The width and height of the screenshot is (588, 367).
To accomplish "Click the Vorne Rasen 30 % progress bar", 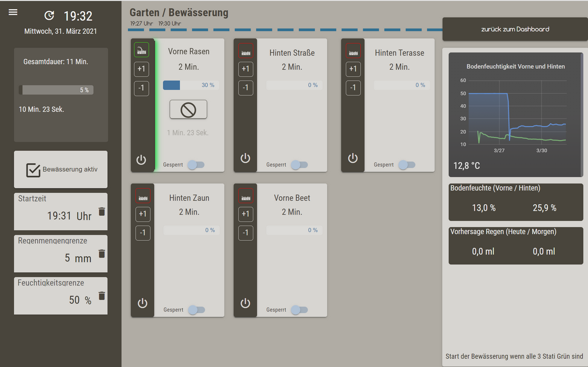I will point(191,85).
